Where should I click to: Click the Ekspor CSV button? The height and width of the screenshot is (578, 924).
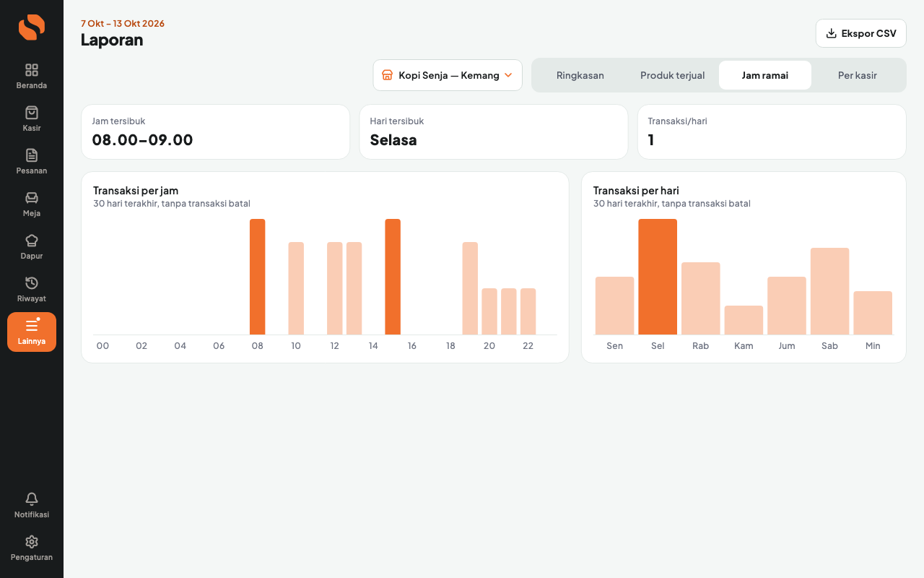click(x=861, y=33)
